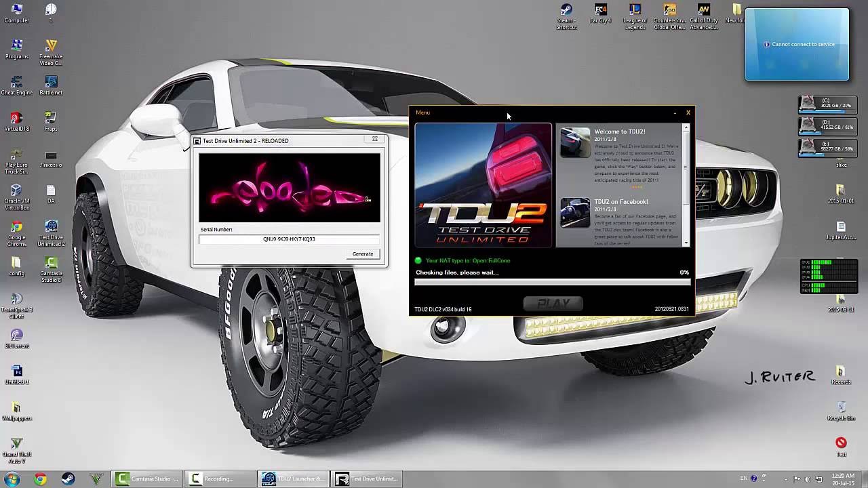Click the TDU2 Test Drive Unlimited banner image
This screenshot has height=488, width=868.
(484, 185)
